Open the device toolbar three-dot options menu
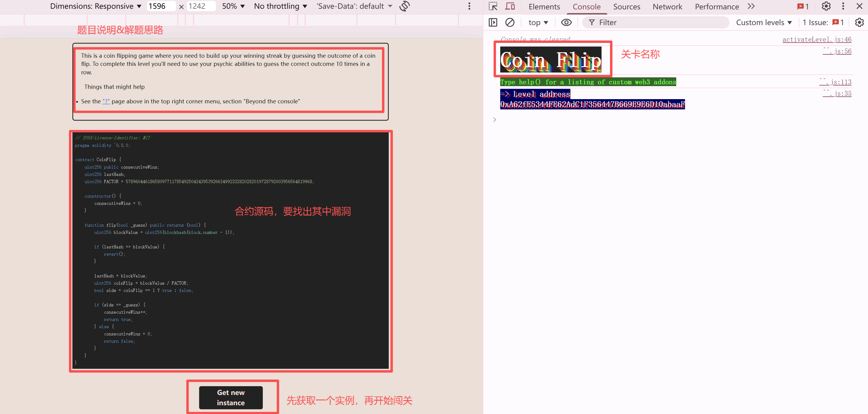The width and height of the screenshot is (868, 414). pos(469,6)
